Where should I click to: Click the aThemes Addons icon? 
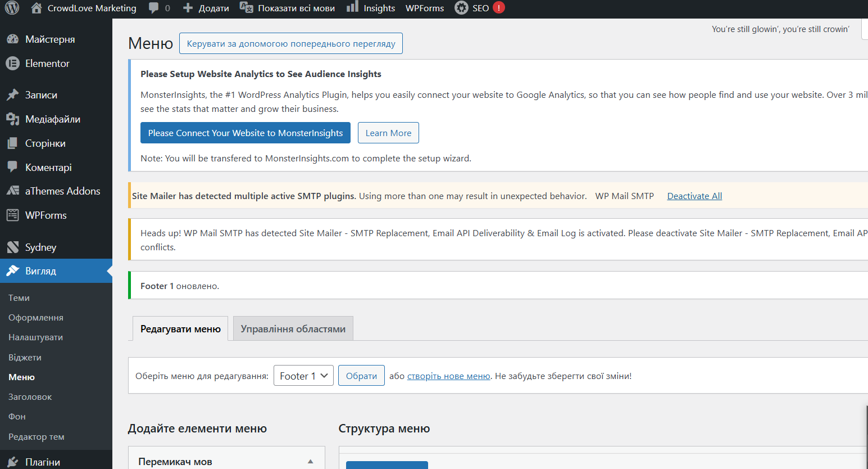[x=12, y=191]
